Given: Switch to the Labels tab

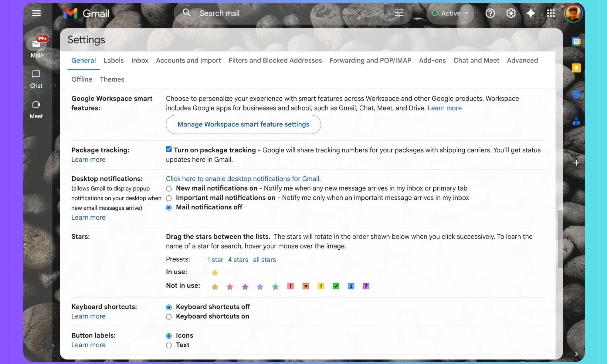Looking at the screenshot, I should point(114,60).
